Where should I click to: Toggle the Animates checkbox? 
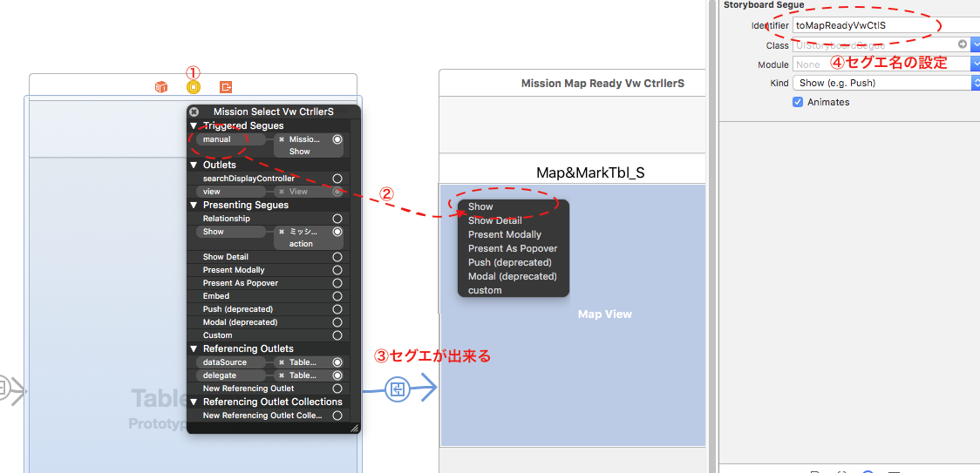tap(798, 102)
